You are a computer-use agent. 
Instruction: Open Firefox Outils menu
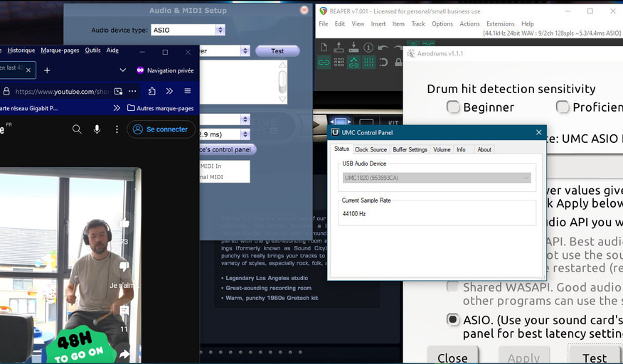[x=92, y=50]
